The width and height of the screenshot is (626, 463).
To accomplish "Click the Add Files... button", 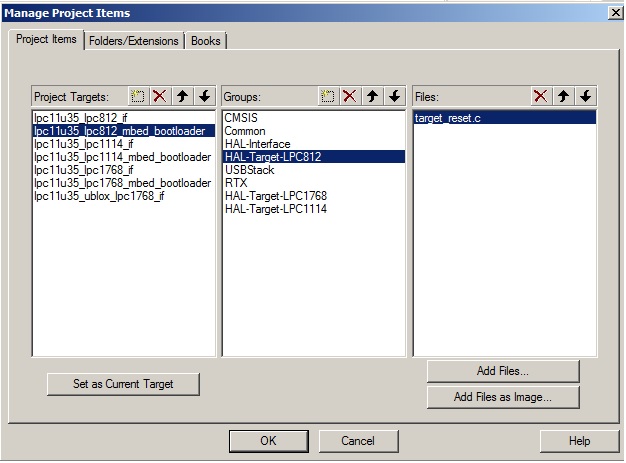I will pos(503,371).
